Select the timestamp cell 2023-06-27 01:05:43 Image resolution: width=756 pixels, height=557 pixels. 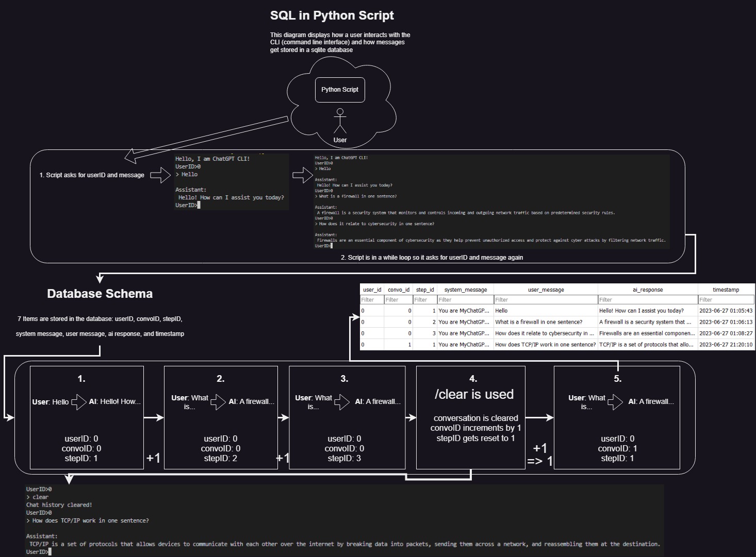(726, 311)
